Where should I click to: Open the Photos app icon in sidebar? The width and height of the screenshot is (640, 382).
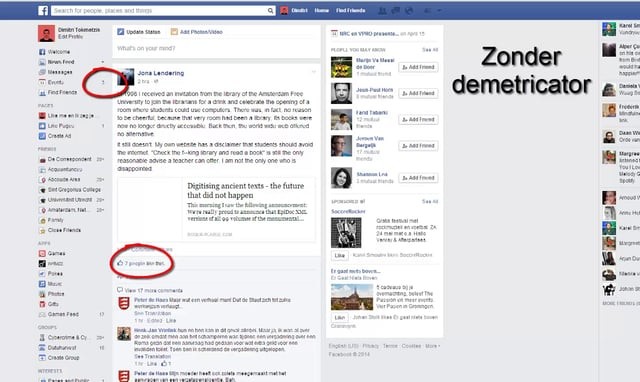click(x=42, y=294)
